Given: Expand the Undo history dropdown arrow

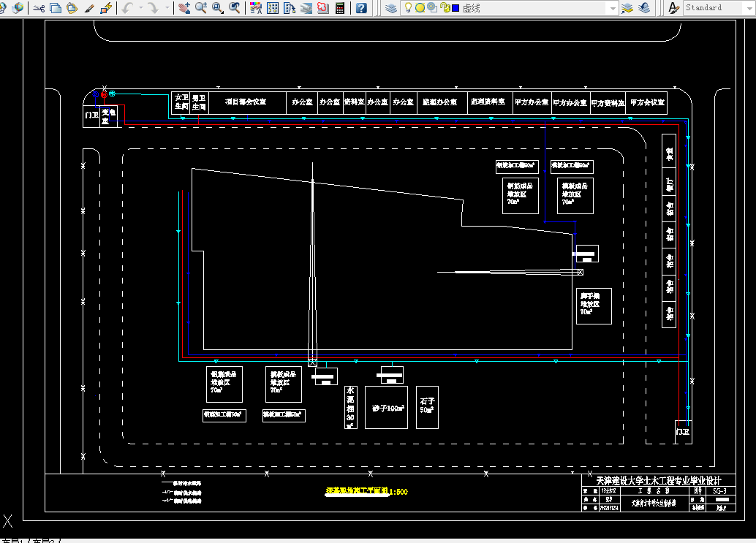Looking at the screenshot, I should (141, 8).
